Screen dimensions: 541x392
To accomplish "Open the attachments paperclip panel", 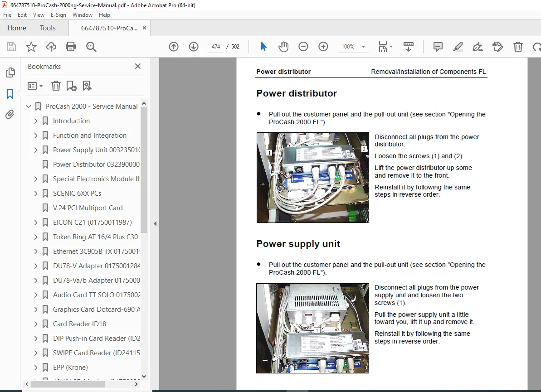I will coord(10,115).
